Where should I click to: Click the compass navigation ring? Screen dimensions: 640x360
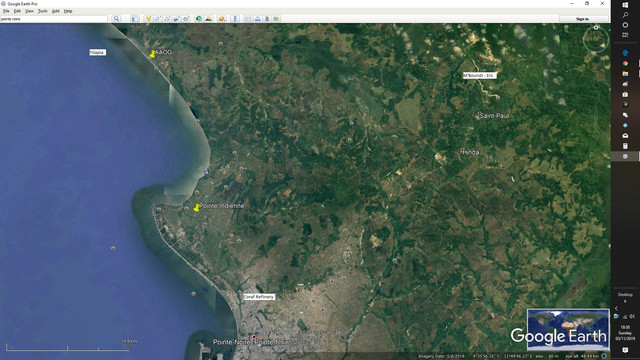[596, 39]
